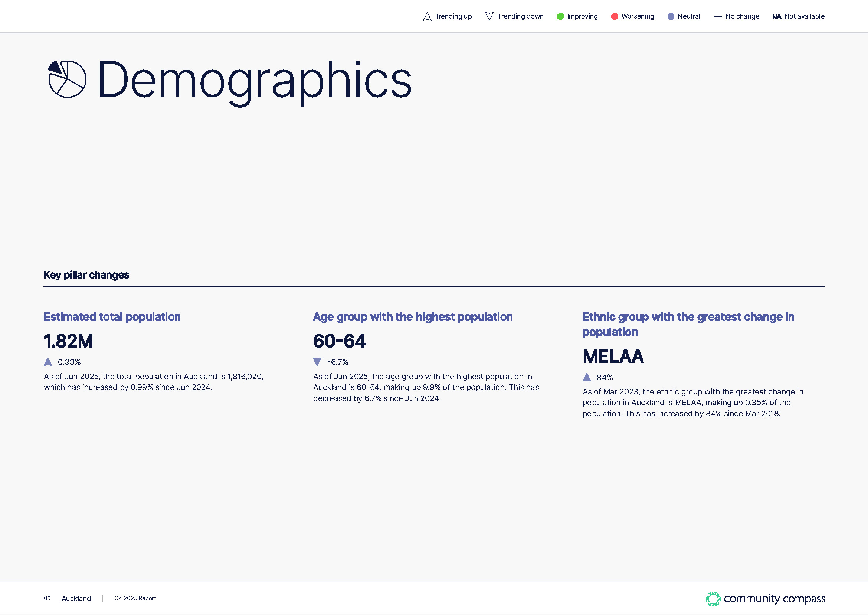Click the No change dash legend icon

pos(717,17)
